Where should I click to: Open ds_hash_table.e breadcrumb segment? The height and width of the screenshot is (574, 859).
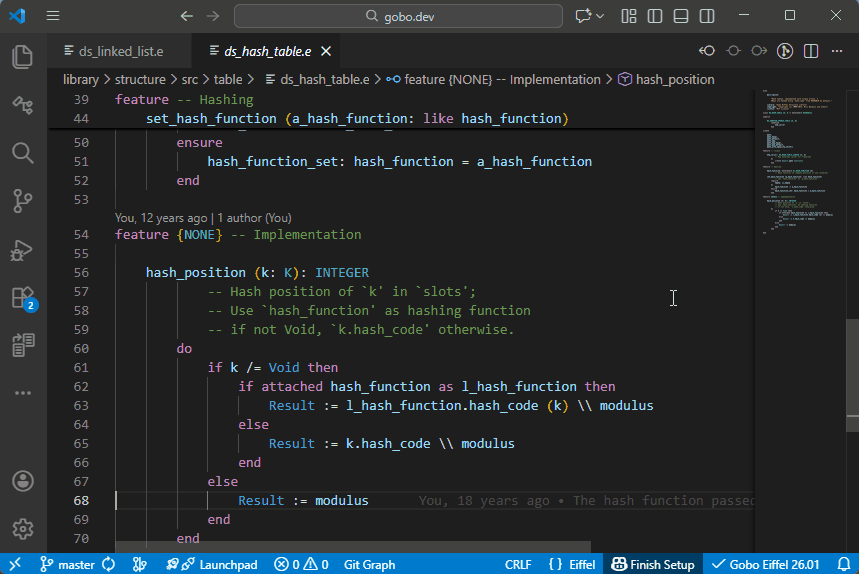click(x=318, y=79)
